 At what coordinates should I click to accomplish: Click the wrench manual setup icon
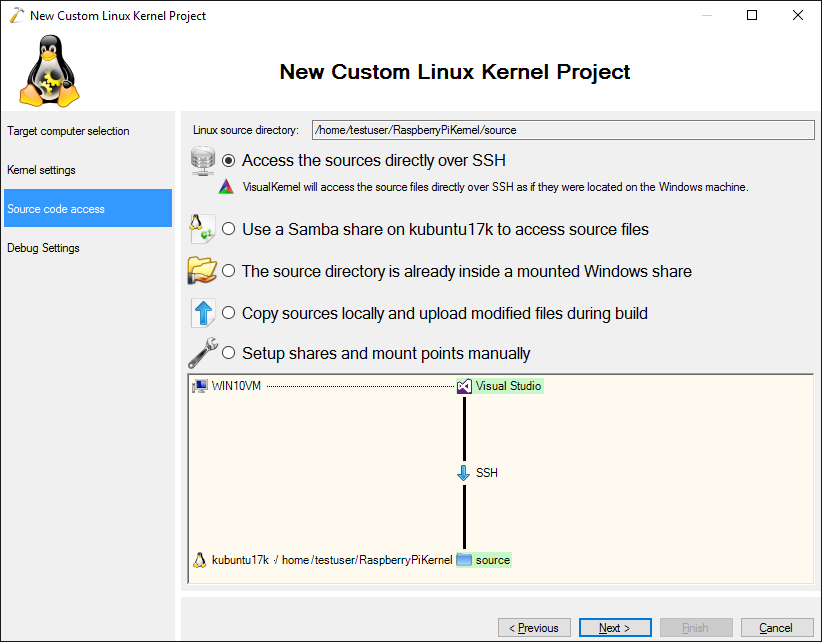(x=203, y=353)
